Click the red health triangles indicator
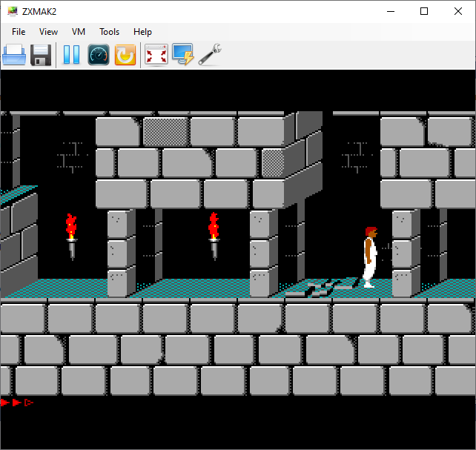This screenshot has height=450, width=476. (17, 403)
